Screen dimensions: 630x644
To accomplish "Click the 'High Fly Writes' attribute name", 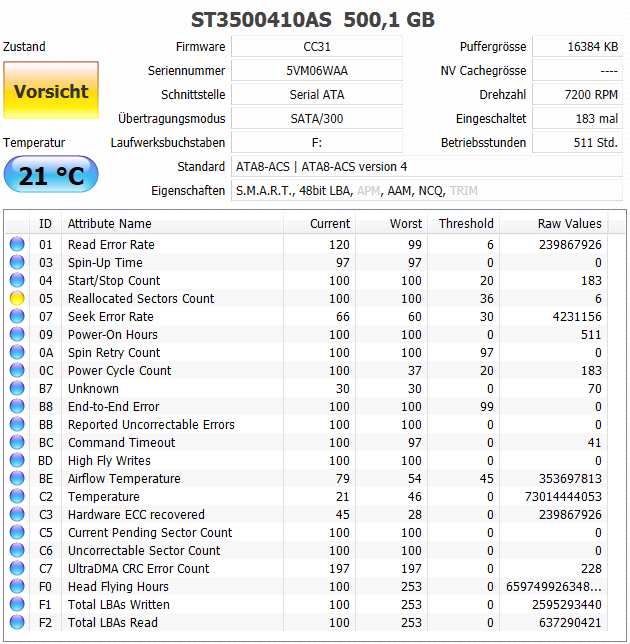I will [109, 461].
